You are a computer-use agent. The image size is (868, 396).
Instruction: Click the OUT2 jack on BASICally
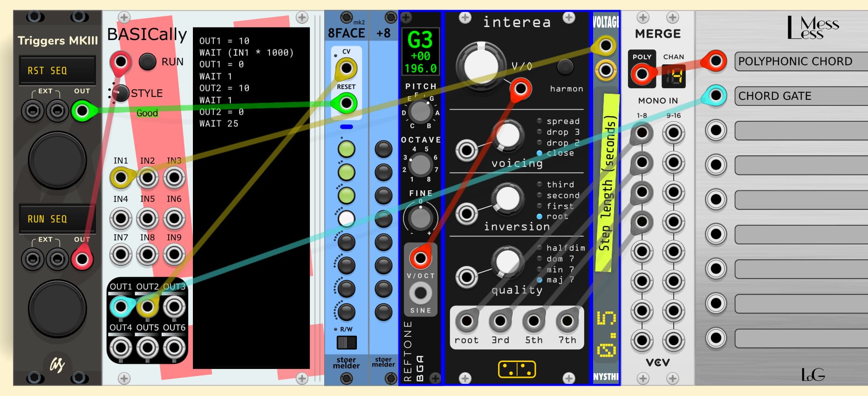147,306
